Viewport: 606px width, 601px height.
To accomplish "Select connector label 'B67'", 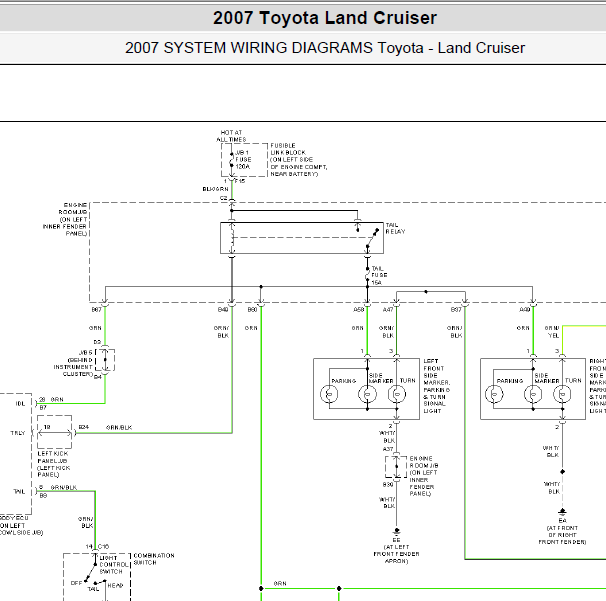I will pos(96,310).
